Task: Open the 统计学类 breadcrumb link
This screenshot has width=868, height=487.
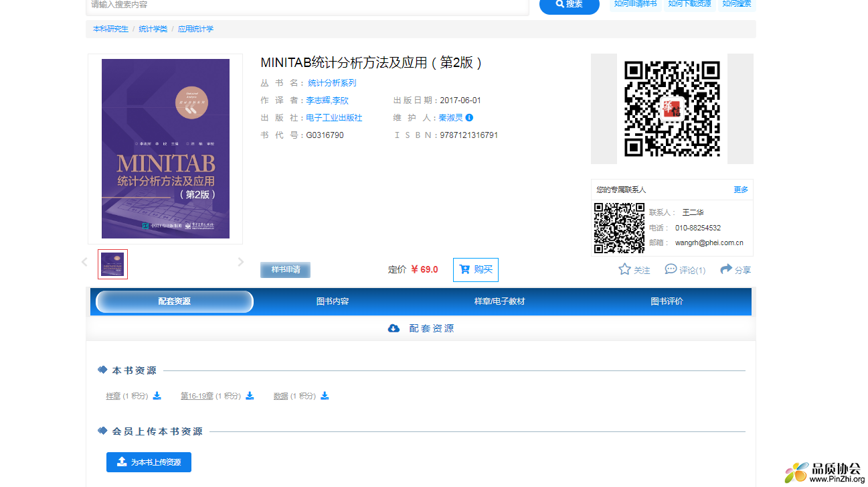Action: click(153, 29)
